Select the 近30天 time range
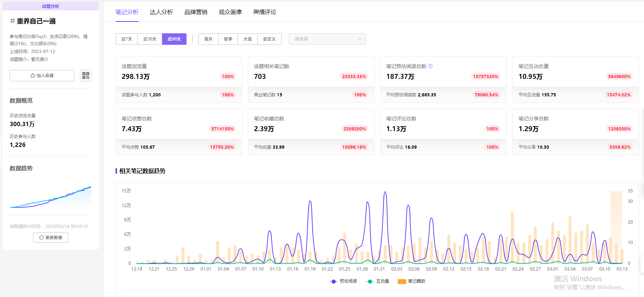 150,39
